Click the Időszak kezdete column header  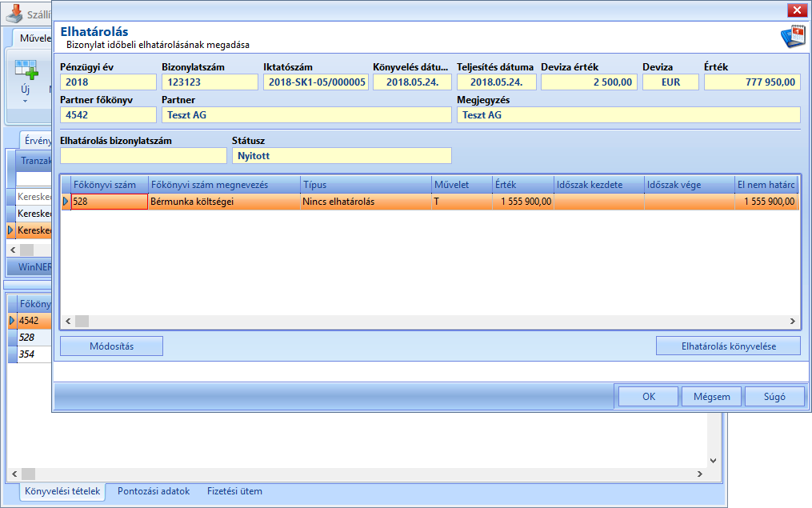tap(599, 185)
